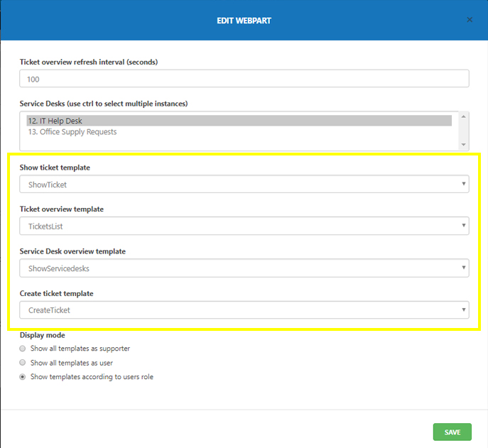Open the ShowServicedesks dropdown
This screenshot has height=448, width=488.
(x=244, y=268)
